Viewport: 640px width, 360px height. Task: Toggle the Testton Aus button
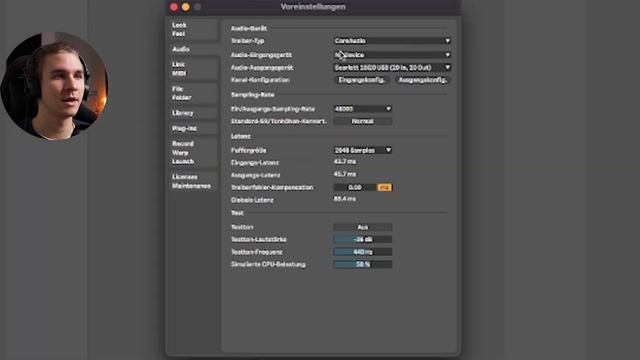(362, 227)
